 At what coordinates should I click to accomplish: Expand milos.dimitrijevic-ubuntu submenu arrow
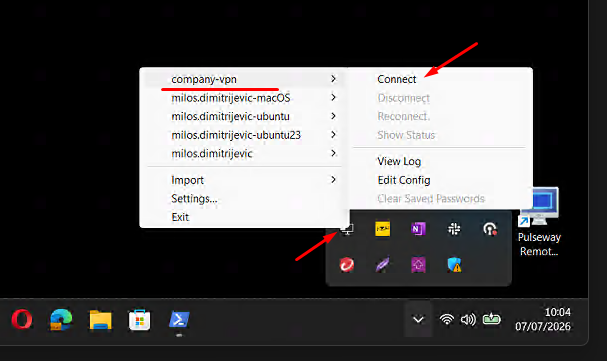[x=333, y=116]
